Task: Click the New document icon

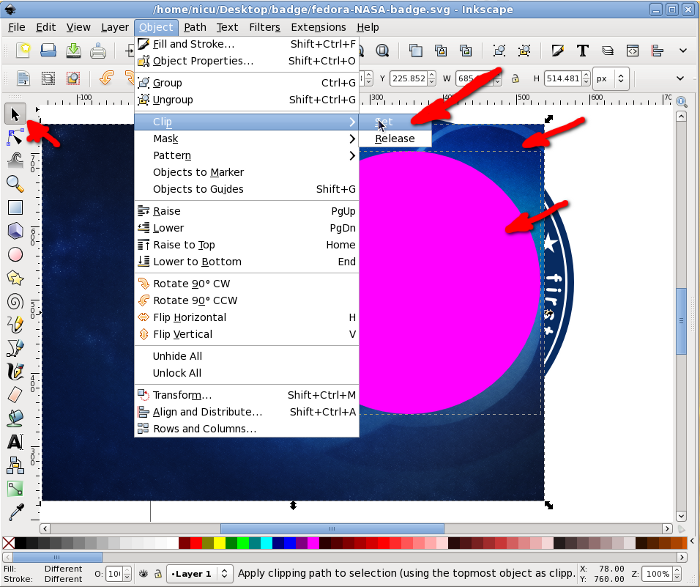Action: pyautogui.click(x=23, y=50)
